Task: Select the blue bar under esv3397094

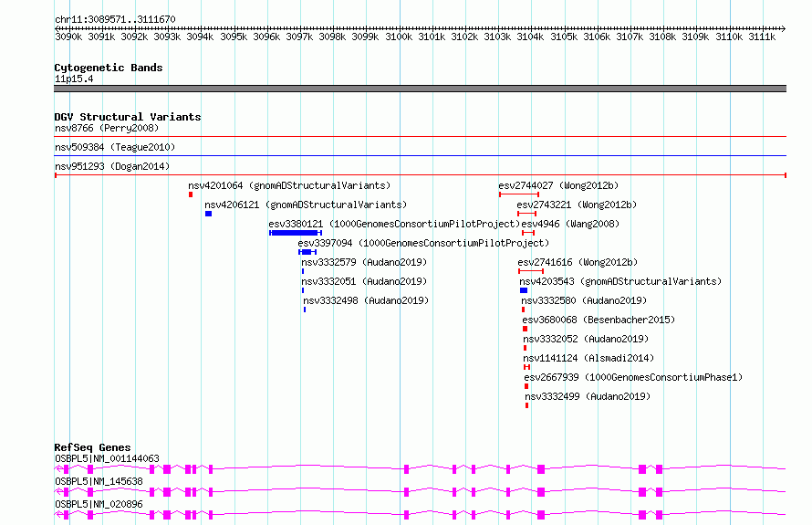Action: 307,252
